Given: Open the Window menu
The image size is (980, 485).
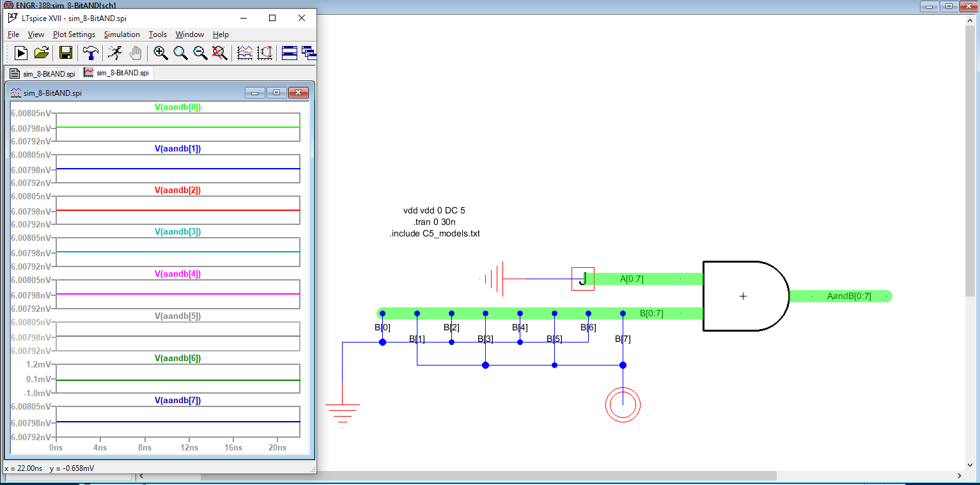Looking at the screenshot, I should tap(190, 35).
